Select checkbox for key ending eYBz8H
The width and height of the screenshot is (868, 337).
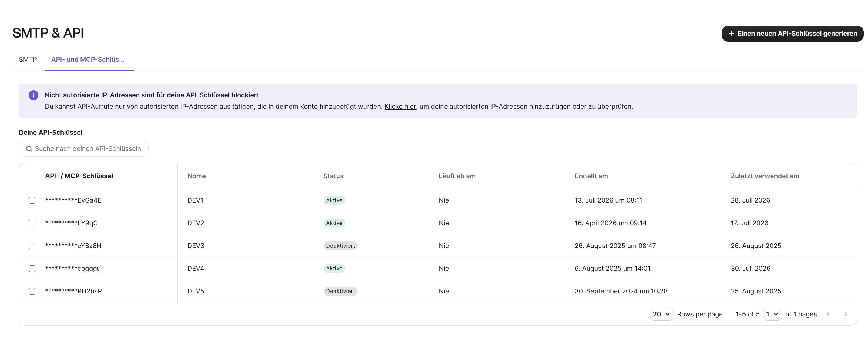tap(32, 246)
